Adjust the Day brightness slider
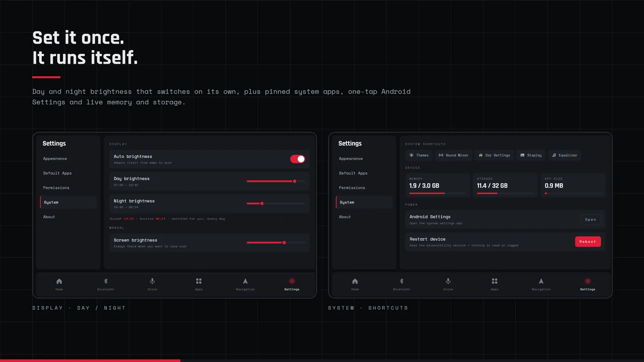Viewport: 644px width, 362px height. pos(276,181)
